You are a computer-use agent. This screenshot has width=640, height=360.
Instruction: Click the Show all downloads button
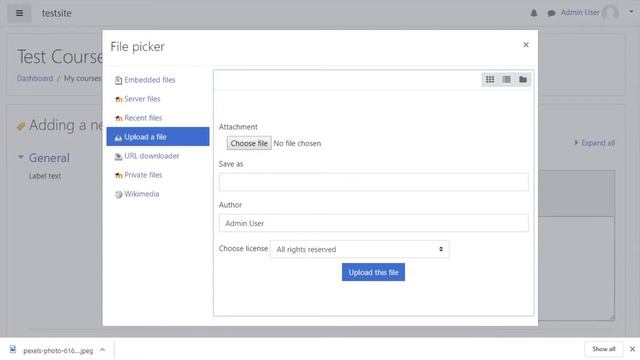click(x=604, y=349)
